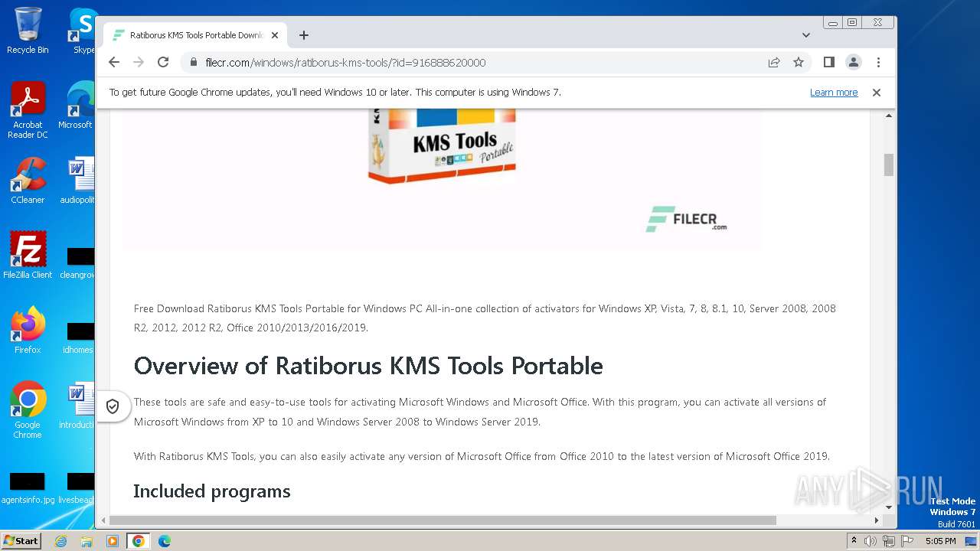
Task: Click the taskbar clock 5:05 PM
Action: [940, 541]
